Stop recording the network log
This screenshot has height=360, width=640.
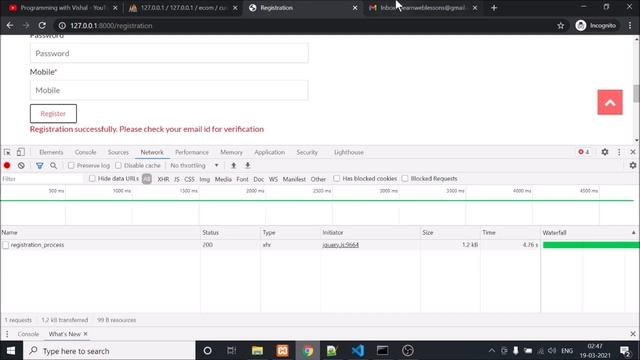tap(7, 165)
